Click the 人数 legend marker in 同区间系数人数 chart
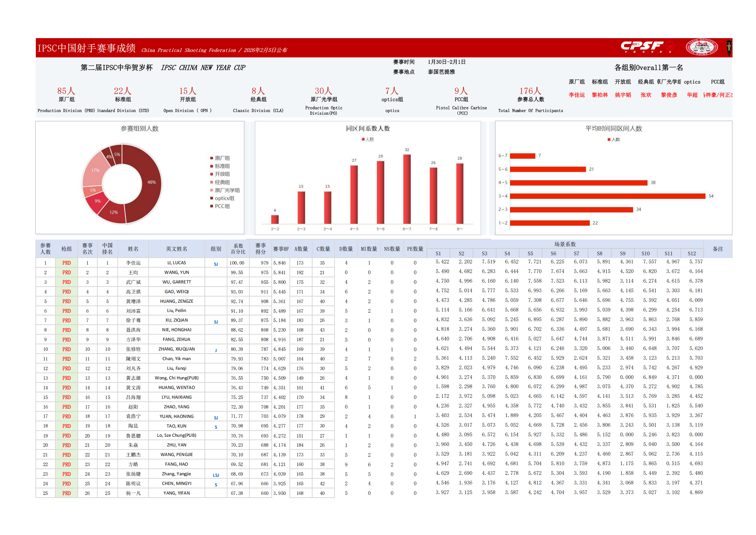756x535 pixels. [x=363, y=139]
